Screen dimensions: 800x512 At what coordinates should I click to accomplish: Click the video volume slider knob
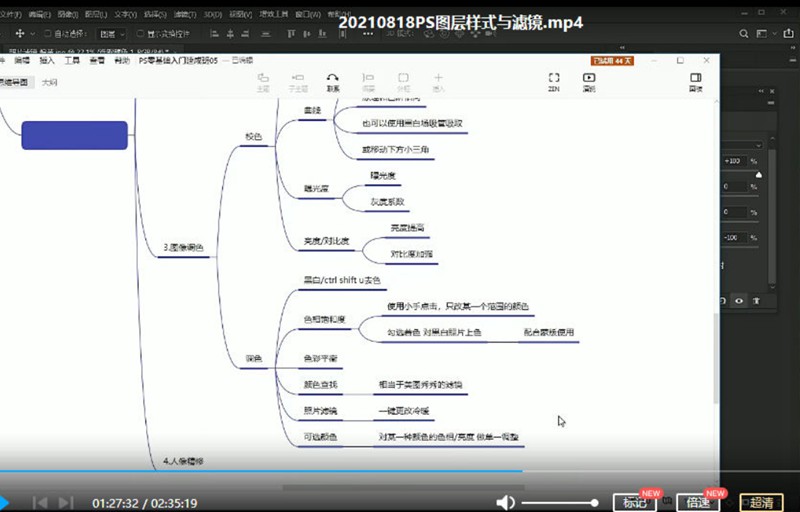click(x=594, y=503)
